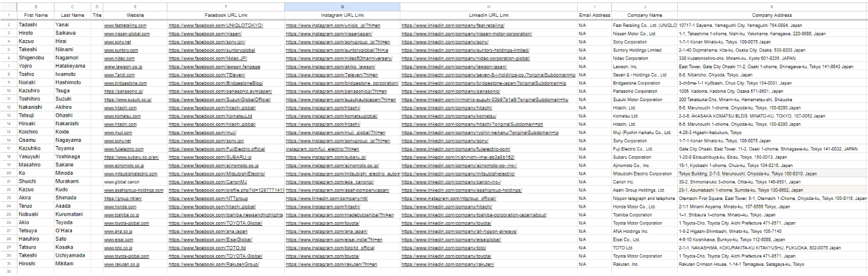Open the www.honda.com website link
868x276 pixels.
(120, 207)
